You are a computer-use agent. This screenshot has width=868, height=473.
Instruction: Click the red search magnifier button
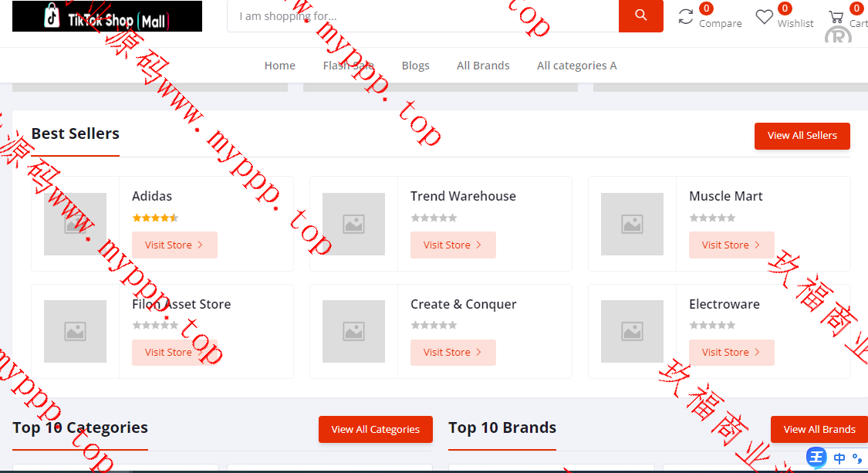coord(640,15)
